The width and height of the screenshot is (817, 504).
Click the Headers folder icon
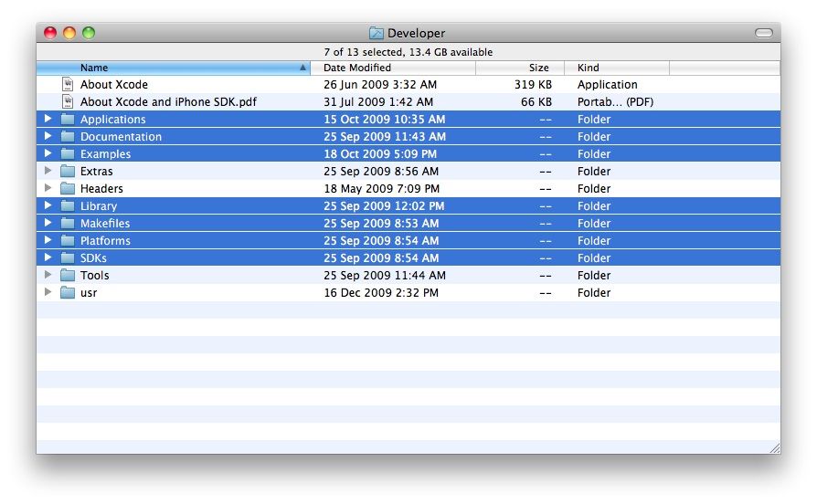point(68,188)
